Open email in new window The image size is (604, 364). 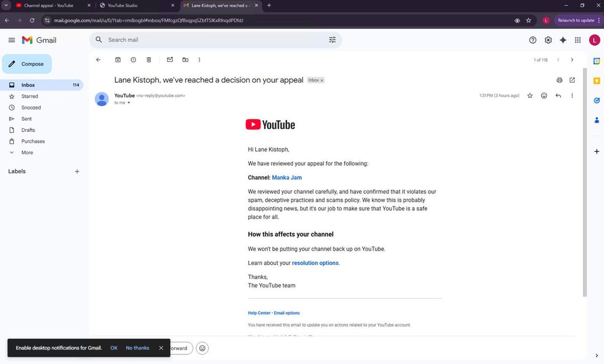[x=572, y=80]
